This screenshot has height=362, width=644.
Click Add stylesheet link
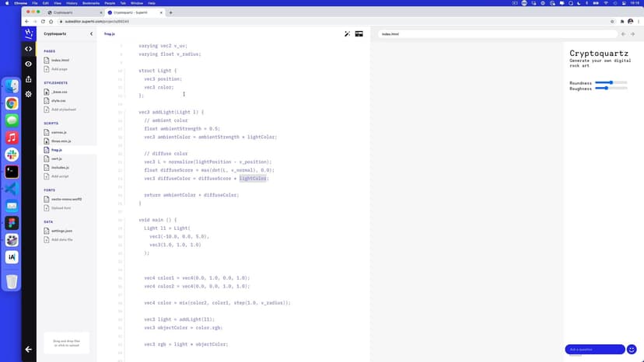point(63,110)
